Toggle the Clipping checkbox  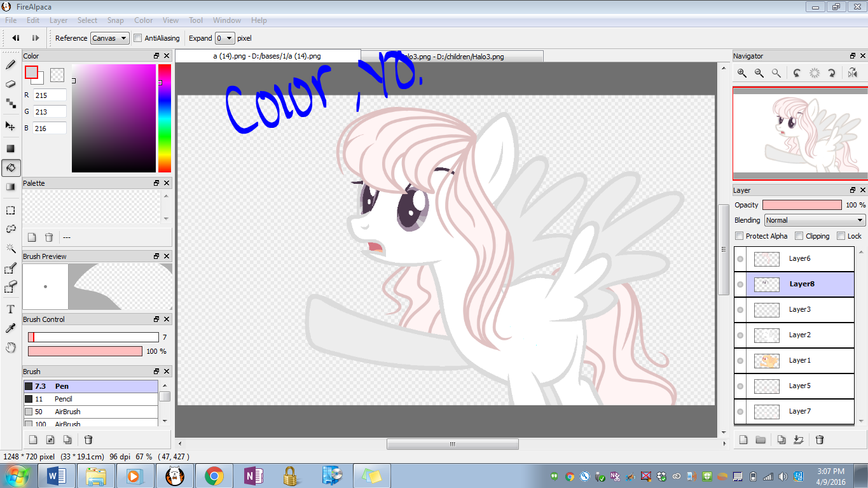[x=799, y=236]
